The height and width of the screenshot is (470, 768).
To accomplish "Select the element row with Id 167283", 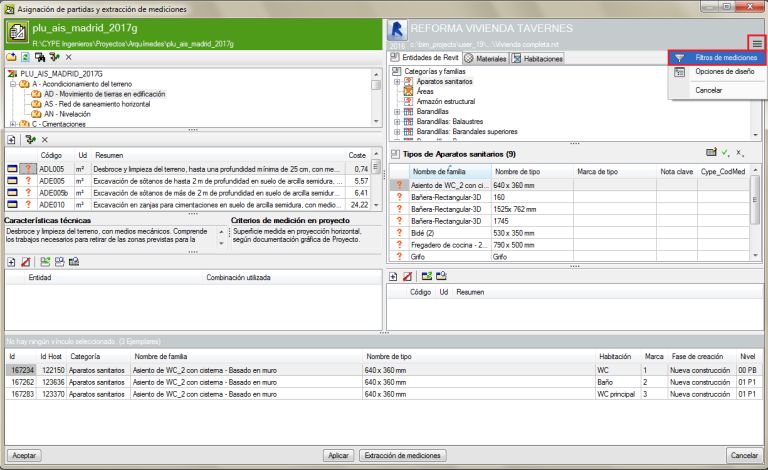I will pyautogui.click(x=382, y=394).
